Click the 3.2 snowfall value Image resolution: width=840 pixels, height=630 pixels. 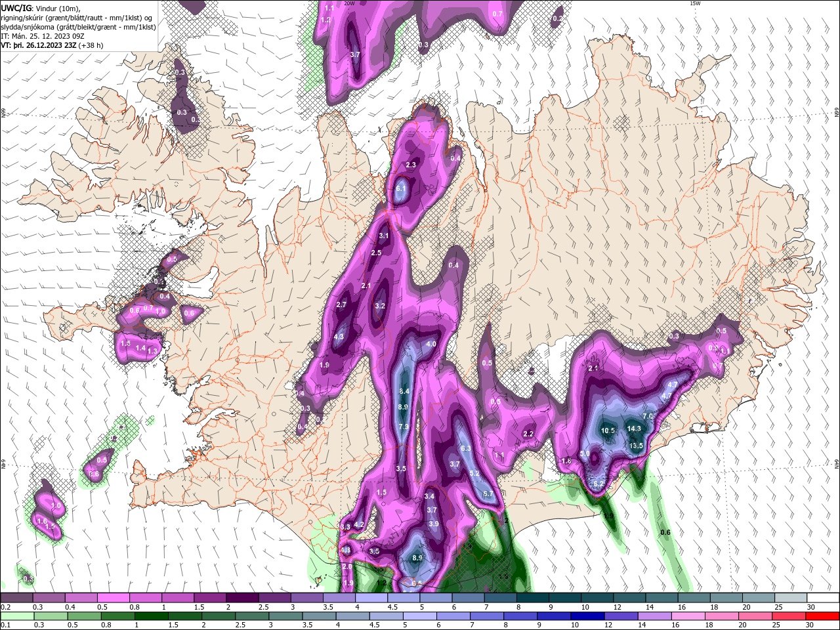(380, 306)
